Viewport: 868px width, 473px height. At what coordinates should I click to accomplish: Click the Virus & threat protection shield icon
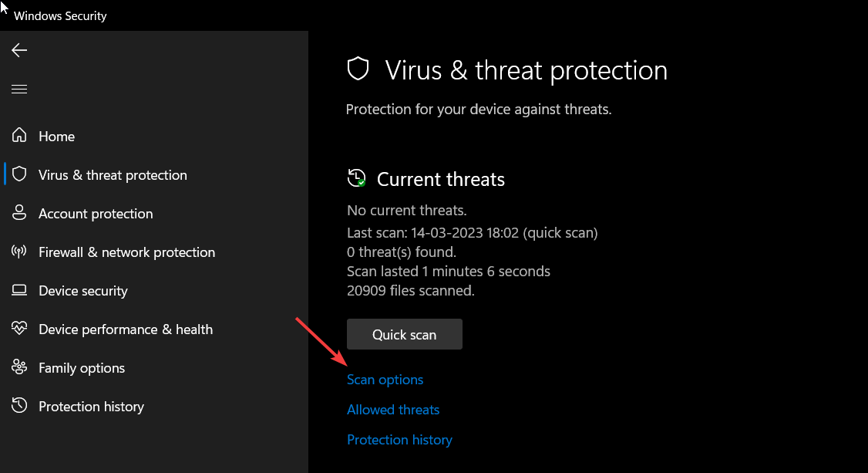click(19, 174)
